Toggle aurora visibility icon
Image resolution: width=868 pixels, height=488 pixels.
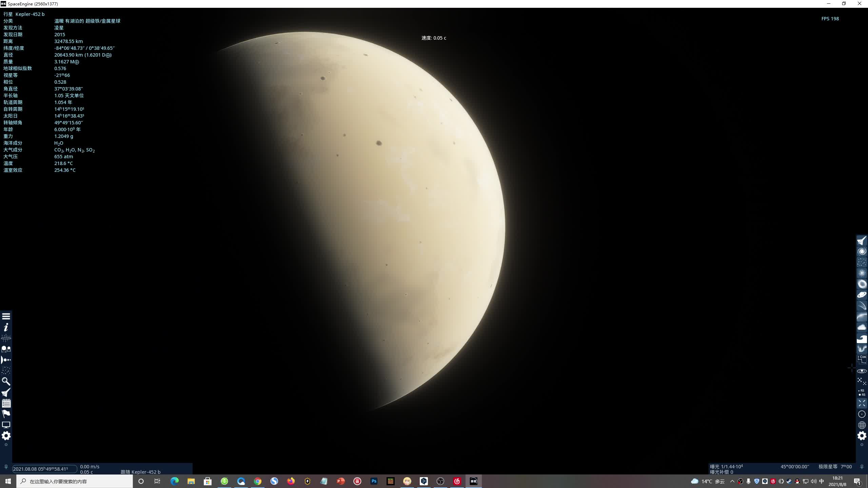pyautogui.click(x=862, y=349)
